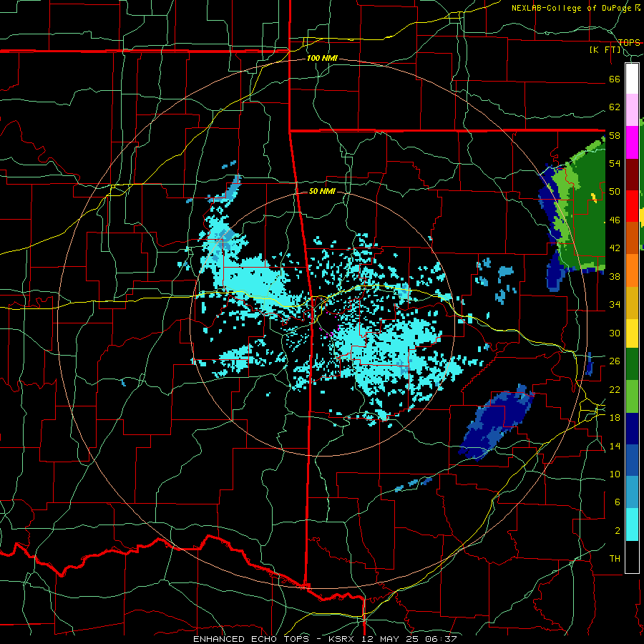The width and height of the screenshot is (644, 644).
Task: Click the yellow pixel inside the green echo
Action: click(x=594, y=197)
